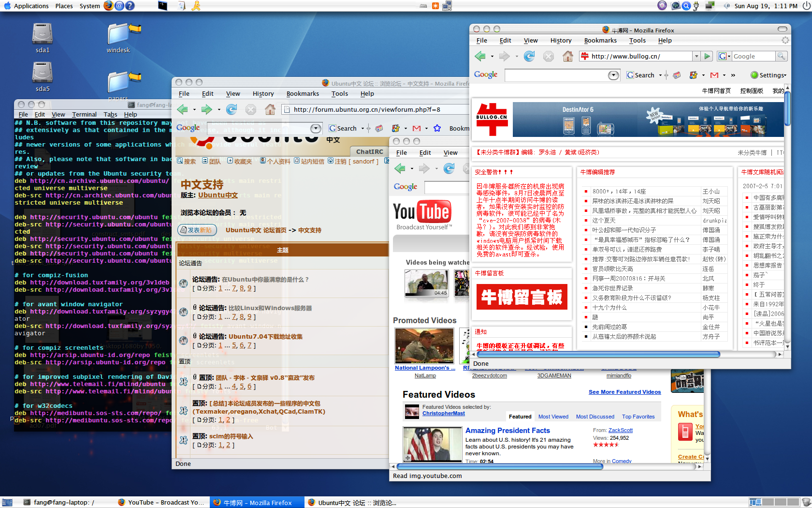Click Google Search button in bullog.cn Google toolbar
The height and width of the screenshot is (508, 812).
pos(641,75)
